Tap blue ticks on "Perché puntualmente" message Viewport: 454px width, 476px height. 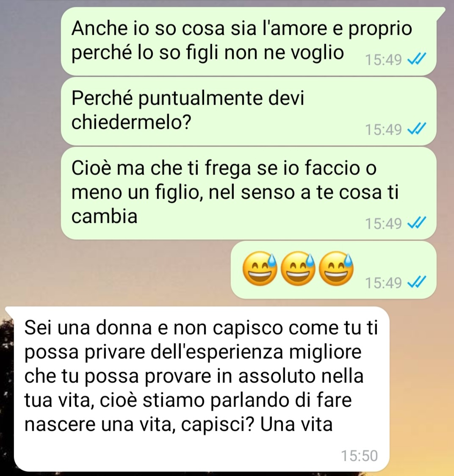tap(417, 129)
